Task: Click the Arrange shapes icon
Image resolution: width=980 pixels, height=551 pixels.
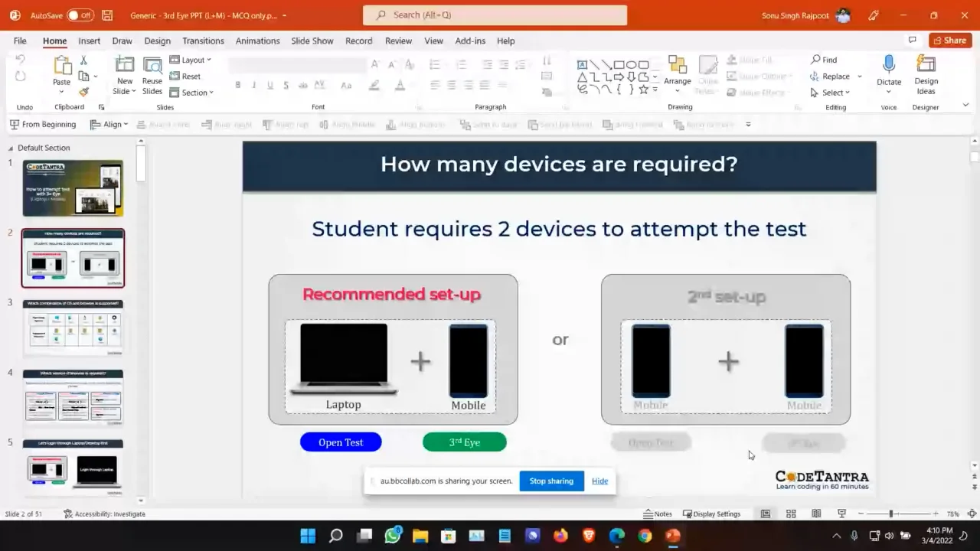Action: tap(677, 67)
